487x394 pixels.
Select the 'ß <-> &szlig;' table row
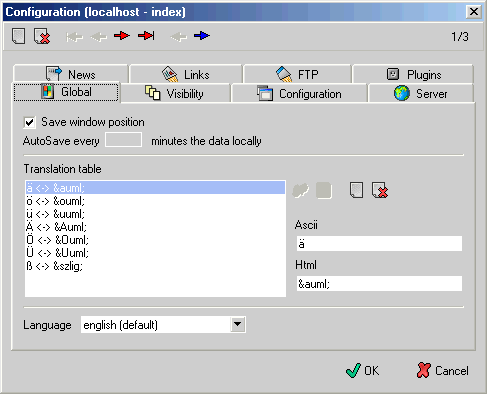click(155, 266)
